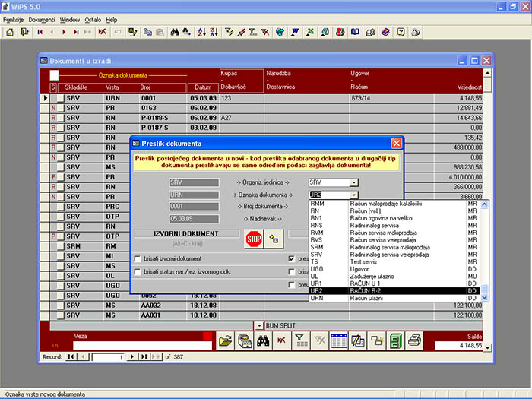This screenshot has width=532, height=399.
Task: Open the Dokumenti menu
Action: coord(41,20)
